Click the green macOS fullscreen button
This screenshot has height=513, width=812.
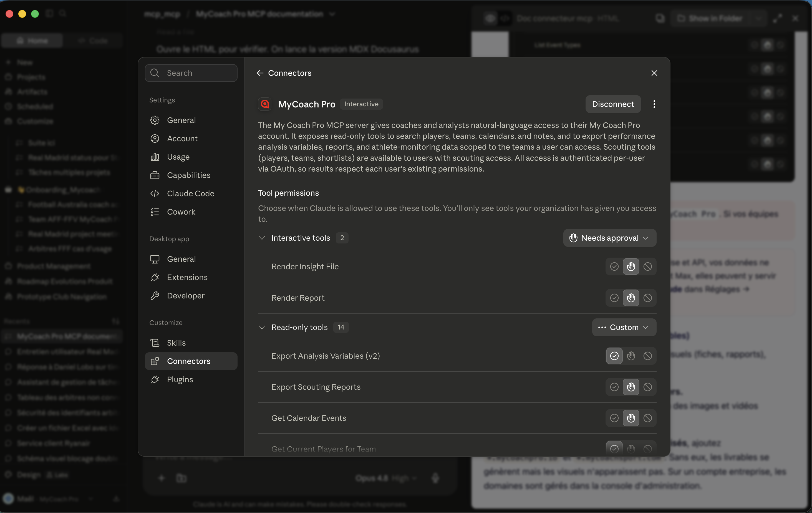point(35,14)
